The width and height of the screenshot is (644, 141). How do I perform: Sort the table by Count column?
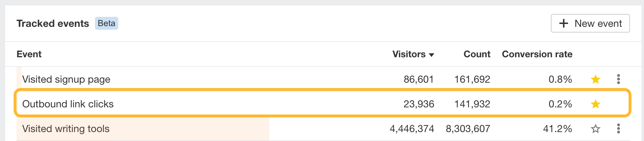477,54
